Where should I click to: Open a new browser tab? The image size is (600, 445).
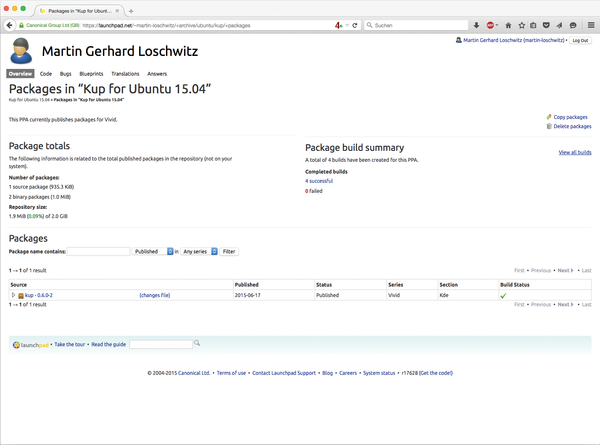131,11
